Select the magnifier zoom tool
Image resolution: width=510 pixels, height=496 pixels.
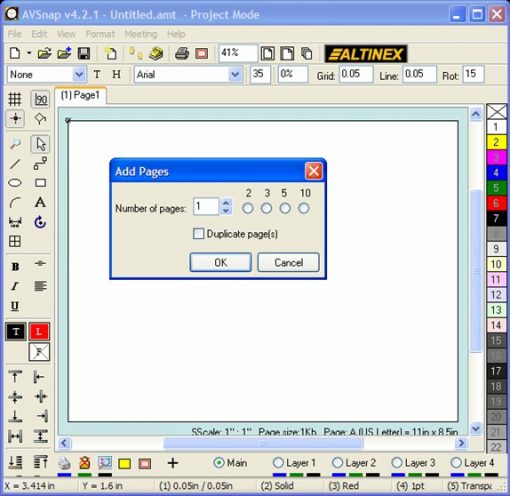point(15,144)
